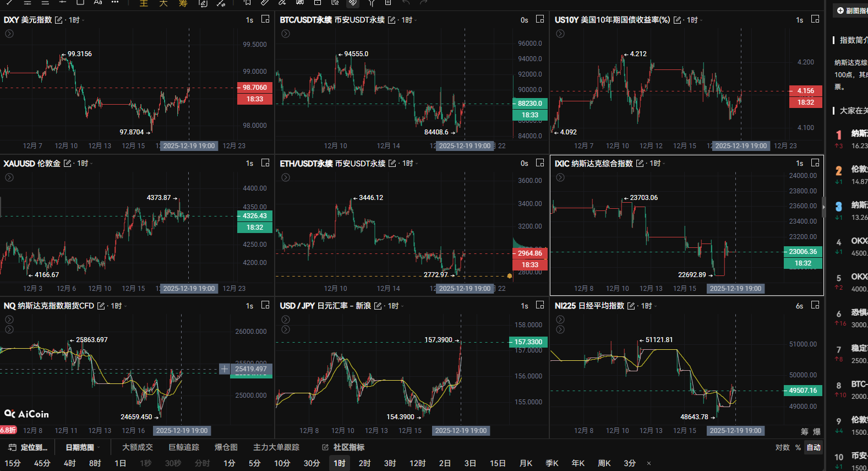This screenshot has width=868, height=471.
Task: Open the 日期范围 dropdown
Action: tap(83, 447)
